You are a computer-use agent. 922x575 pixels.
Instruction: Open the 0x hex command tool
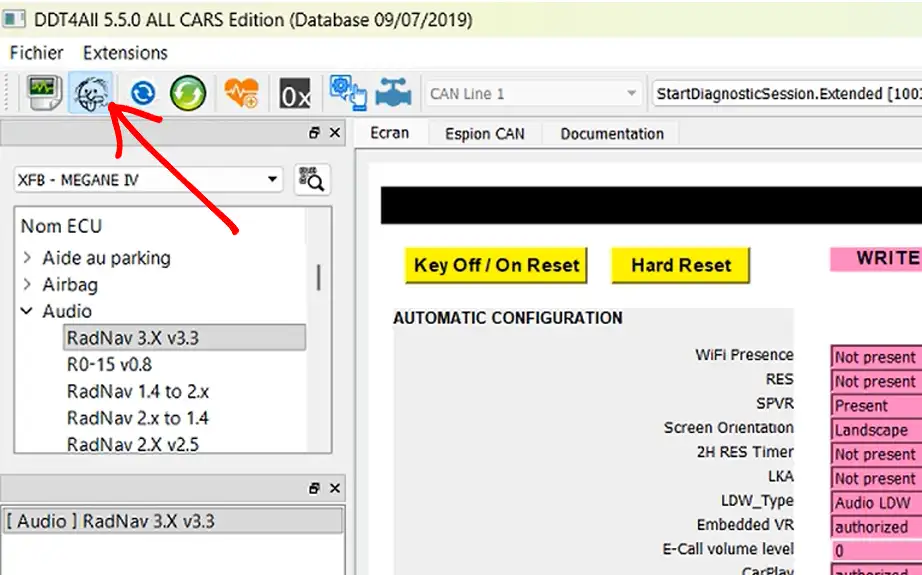pos(295,93)
